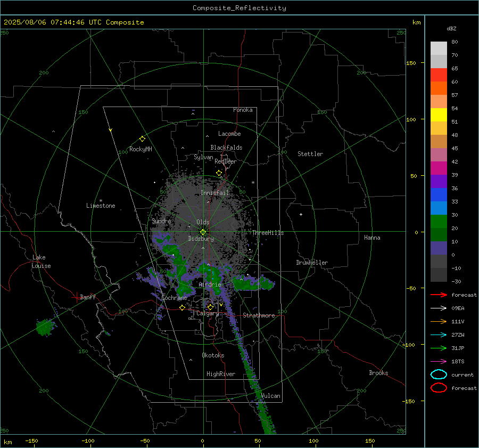Screen dimensions: 479x448
Task: Click the Stettler city label
Action: tap(310, 154)
